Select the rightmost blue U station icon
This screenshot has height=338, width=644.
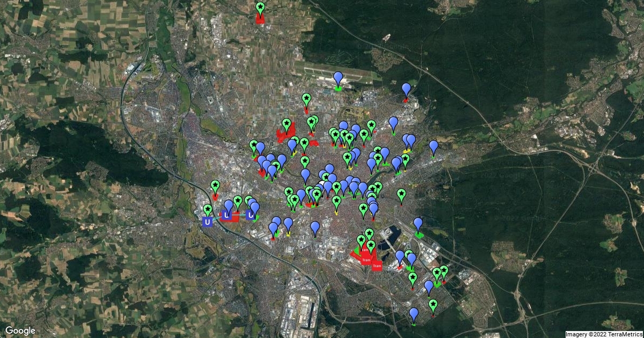250,215
